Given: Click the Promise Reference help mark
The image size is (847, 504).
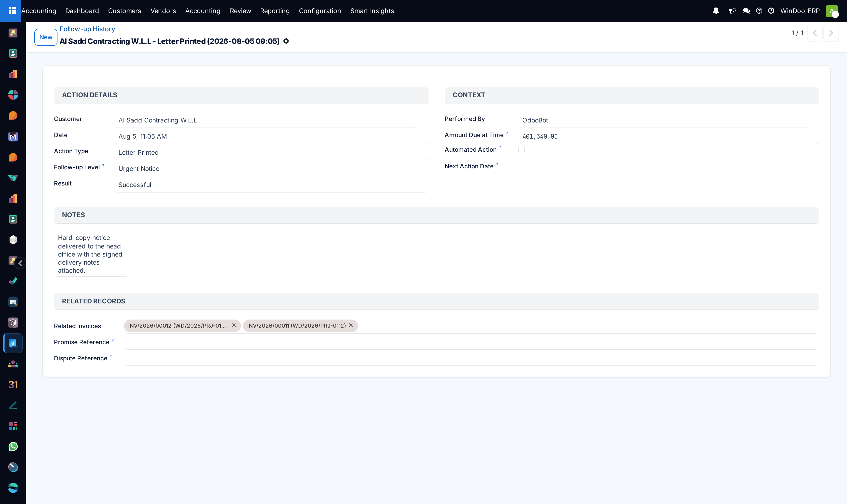Looking at the screenshot, I should pyautogui.click(x=112, y=340).
